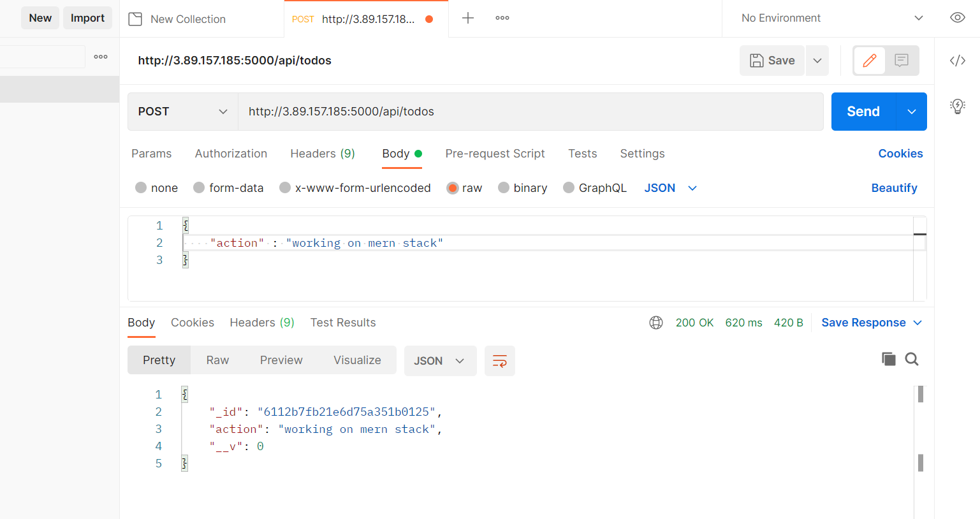Click the pencil edit request icon
Screen dimensions: 980x519
point(869,60)
